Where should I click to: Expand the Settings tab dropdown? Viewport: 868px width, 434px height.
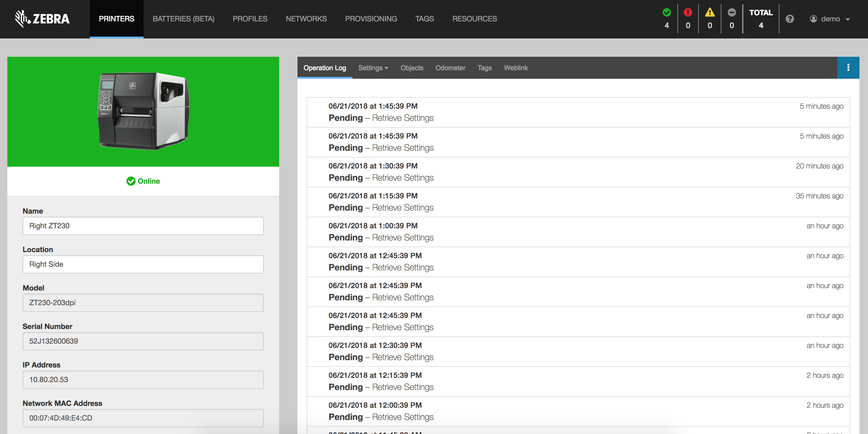373,68
